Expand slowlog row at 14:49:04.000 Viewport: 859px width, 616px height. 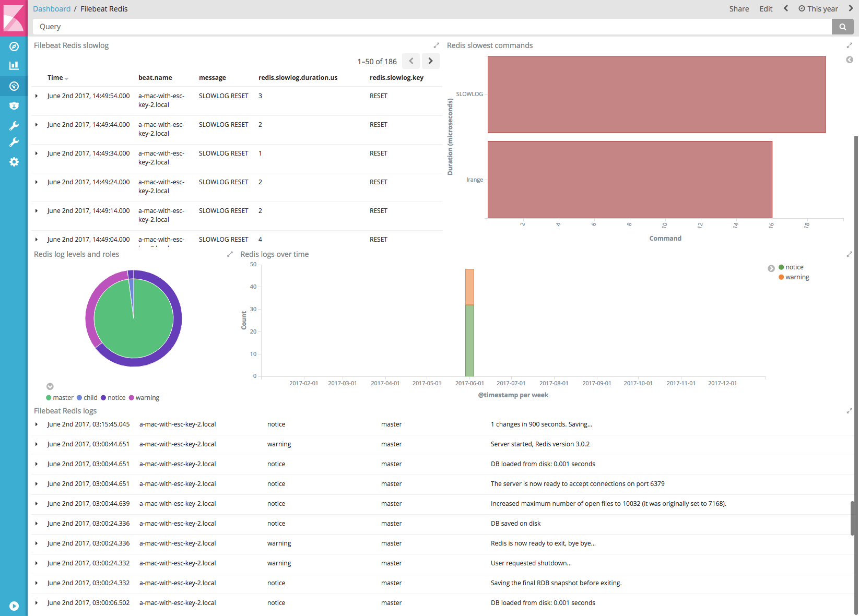coord(37,240)
